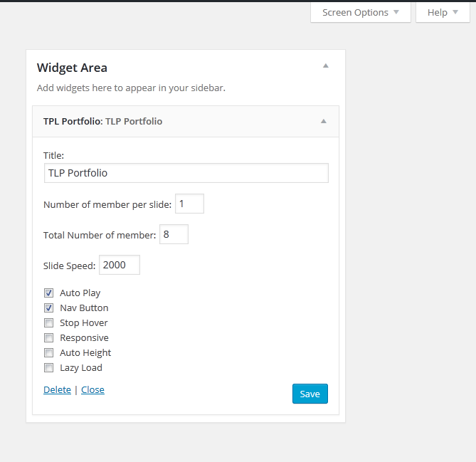Click the Close link

[92, 389]
